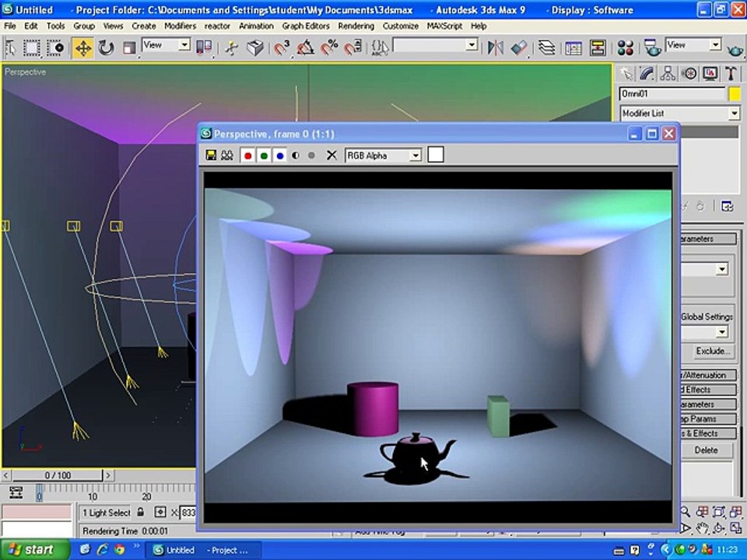
Task: Click the Omni01 object name field
Action: (x=672, y=94)
